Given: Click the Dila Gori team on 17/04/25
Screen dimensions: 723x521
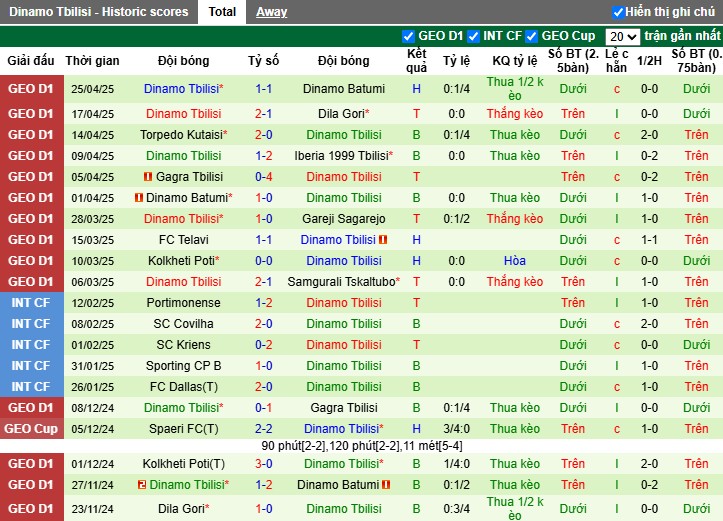Looking at the screenshot, I should [344, 113].
